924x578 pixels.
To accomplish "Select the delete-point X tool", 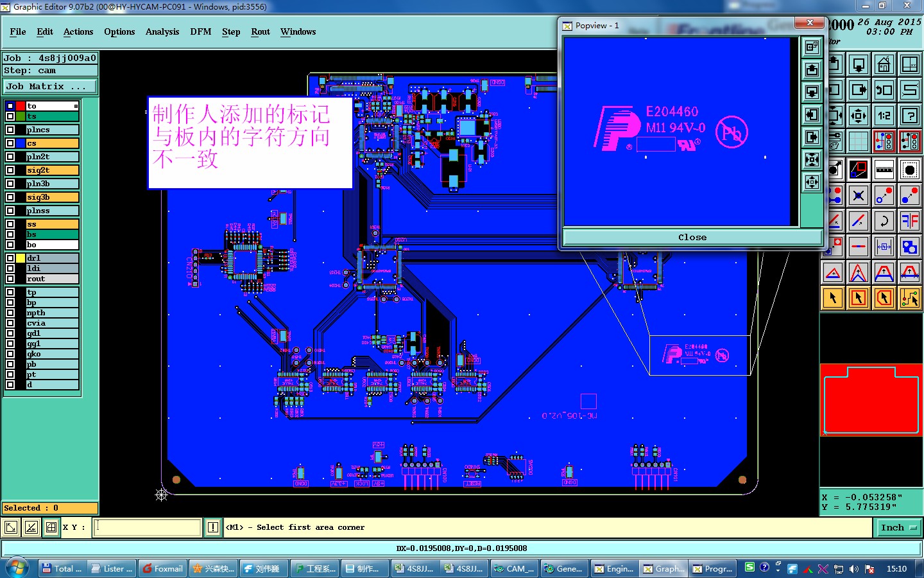I will coord(859,195).
